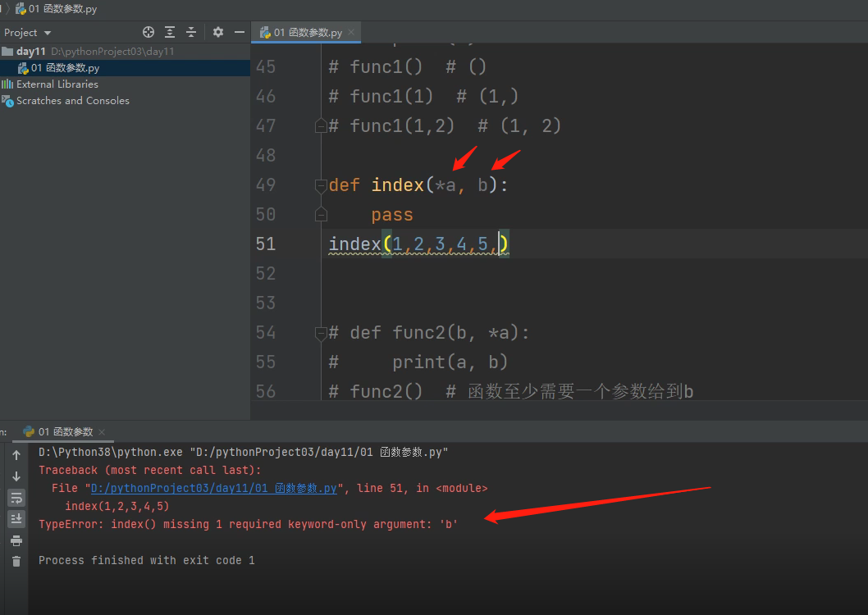Click the fold marker at line 47
Image resolution: width=868 pixels, height=615 pixels.
coord(321,126)
